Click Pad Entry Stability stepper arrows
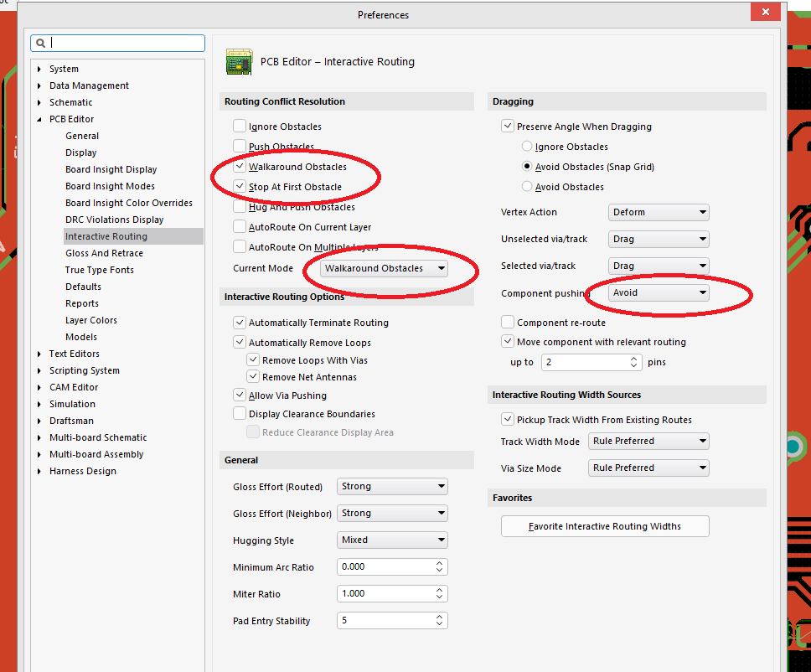811x672 pixels. (439, 621)
